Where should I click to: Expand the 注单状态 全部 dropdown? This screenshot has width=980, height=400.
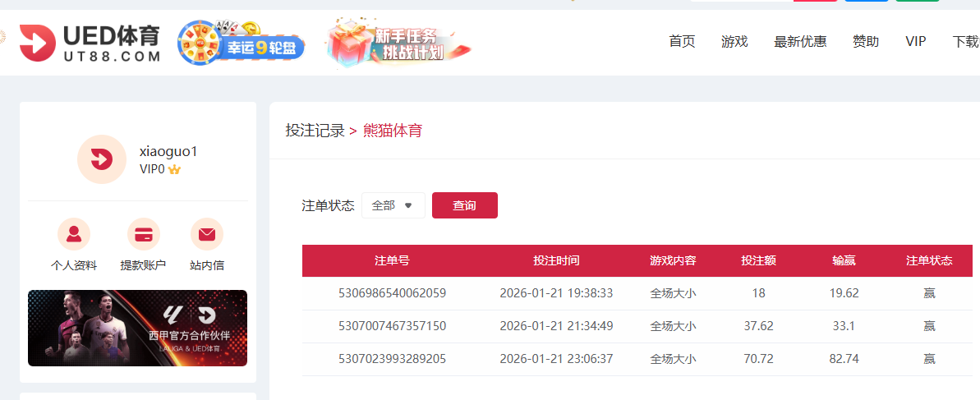[393, 205]
